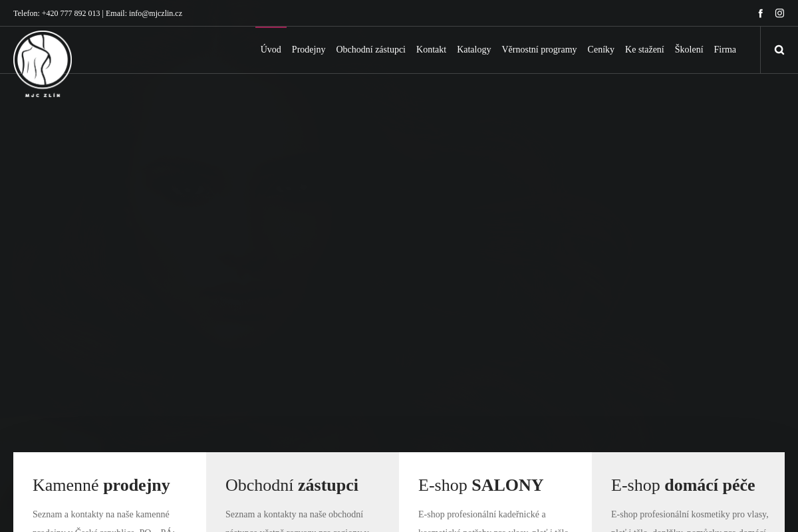798x532 pixels.
Task: Open the E-shop SALONY heading
Action: click(x=480, y=485)
